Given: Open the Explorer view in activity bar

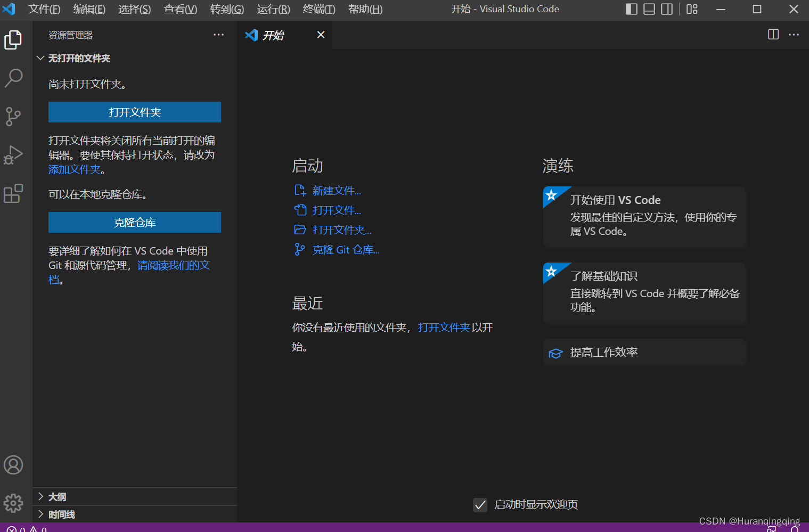Looking at the screenshot, I should click(x=13, y=40).
